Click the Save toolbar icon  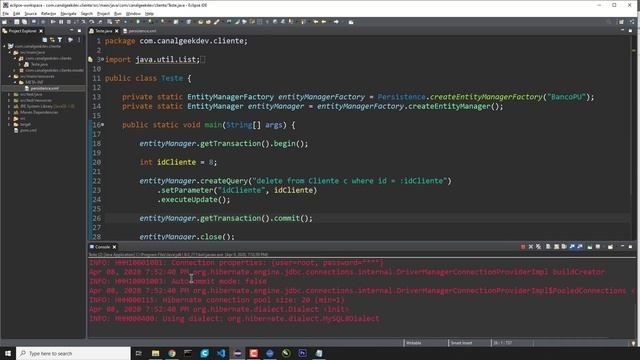pyautogui.click(x=17, y=22)
